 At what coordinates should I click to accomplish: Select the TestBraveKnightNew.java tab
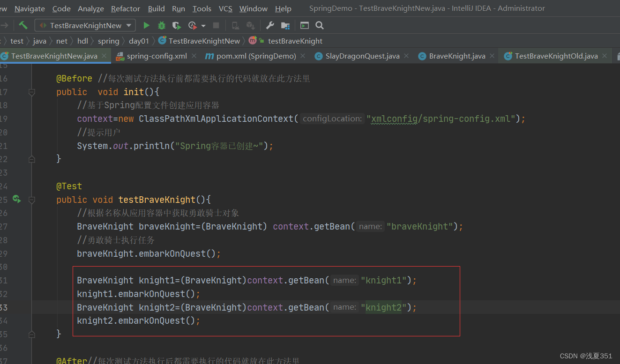point(54,56)
